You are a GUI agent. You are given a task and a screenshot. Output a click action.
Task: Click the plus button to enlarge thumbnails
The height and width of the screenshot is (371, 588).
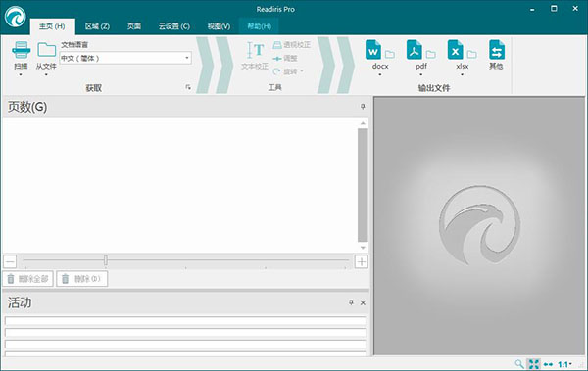pyautogui.click(x=362, y=261)
